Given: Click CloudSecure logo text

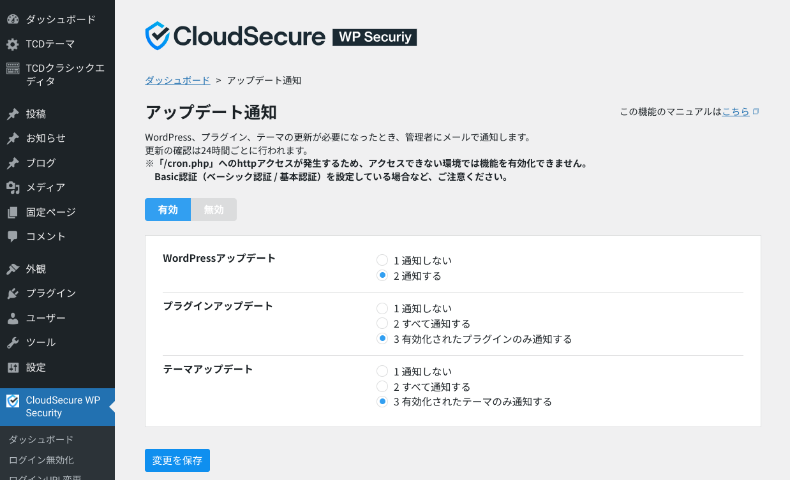Looking at the screenshot, I should [249, 36].
